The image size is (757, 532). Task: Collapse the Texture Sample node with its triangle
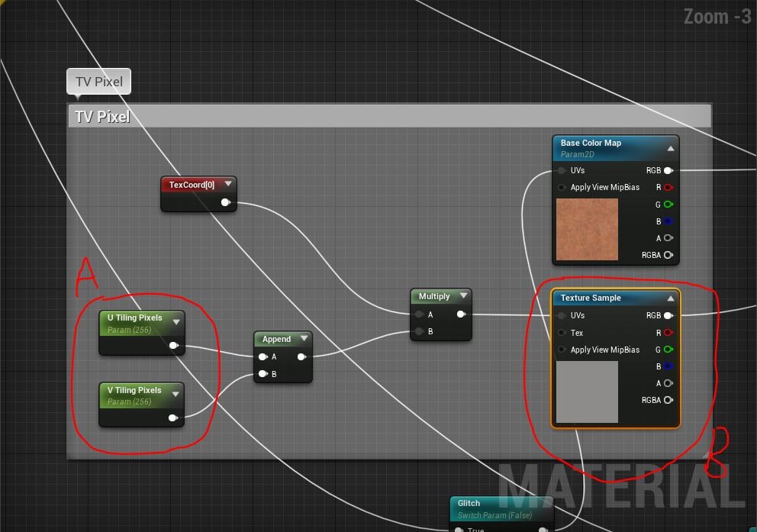669,298
